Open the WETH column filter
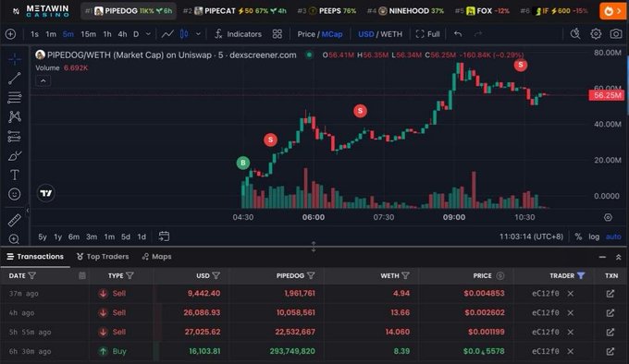This screenshot has height=364, width=629. point(405,275)
